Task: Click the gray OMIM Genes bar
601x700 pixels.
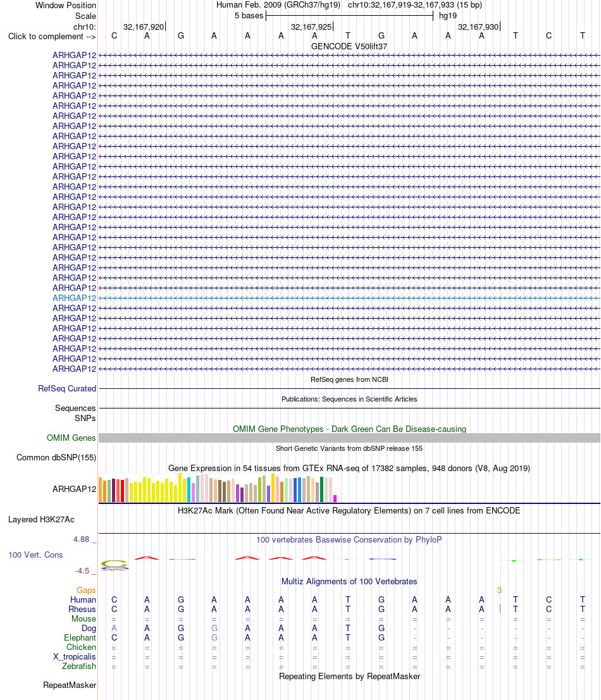Action: [349, 438]
